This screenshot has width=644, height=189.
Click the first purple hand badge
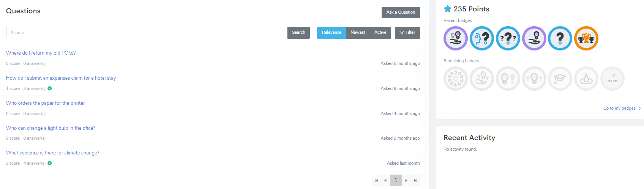point(455,38)
